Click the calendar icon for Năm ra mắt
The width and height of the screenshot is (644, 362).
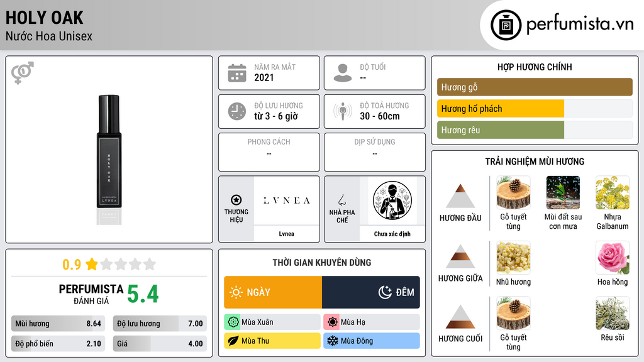[x=237, y=73]
